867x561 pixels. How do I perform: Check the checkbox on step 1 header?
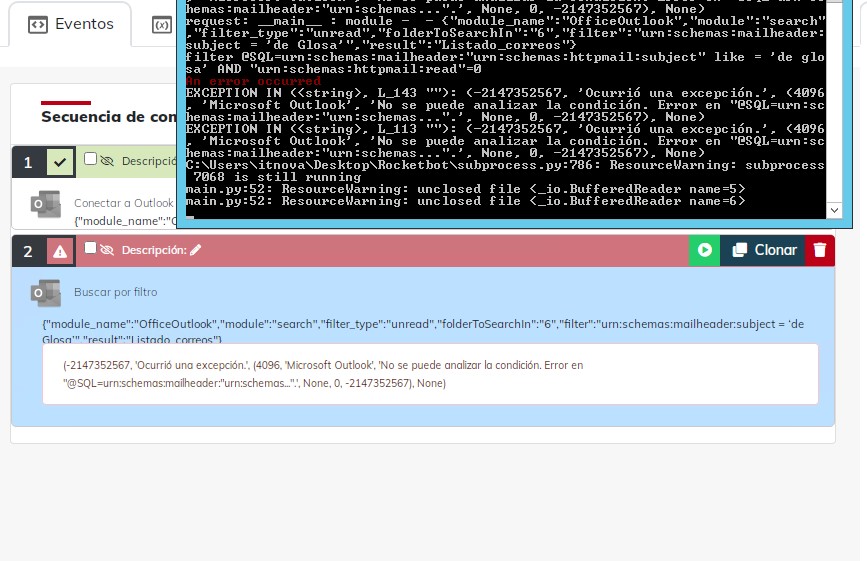coord(91,159)
